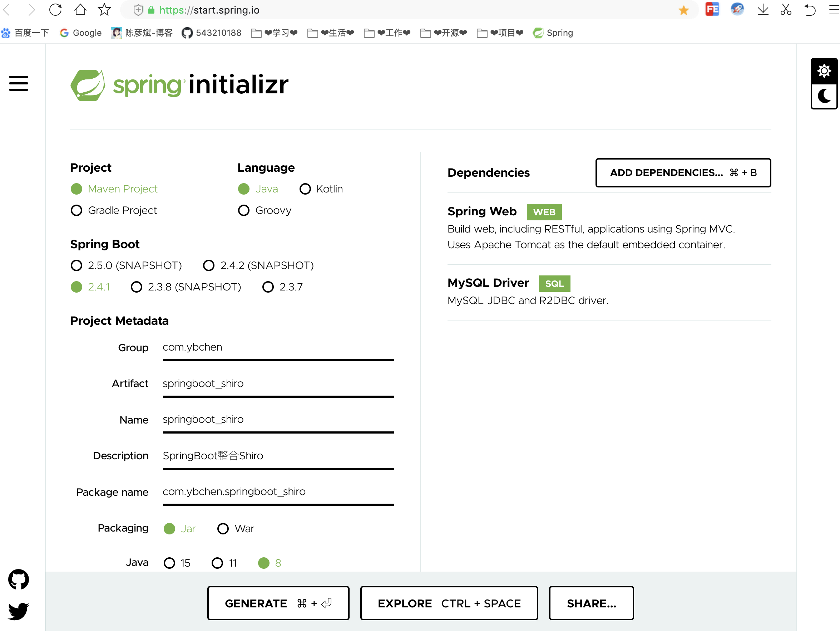Choose Spring Boot 2.4.1
Screen dimensions: 840x631
pos(90,287)
